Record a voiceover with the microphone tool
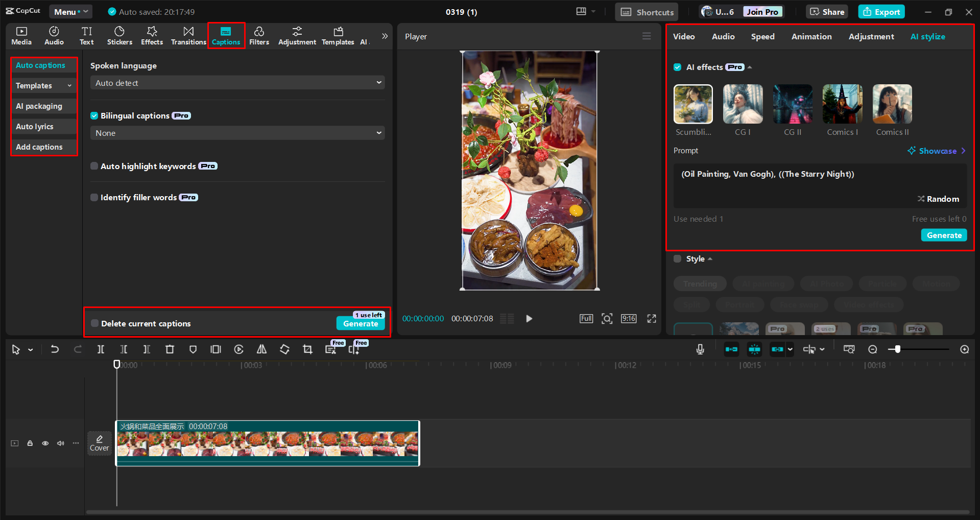980x520 pixels. (x=700, y=349)
